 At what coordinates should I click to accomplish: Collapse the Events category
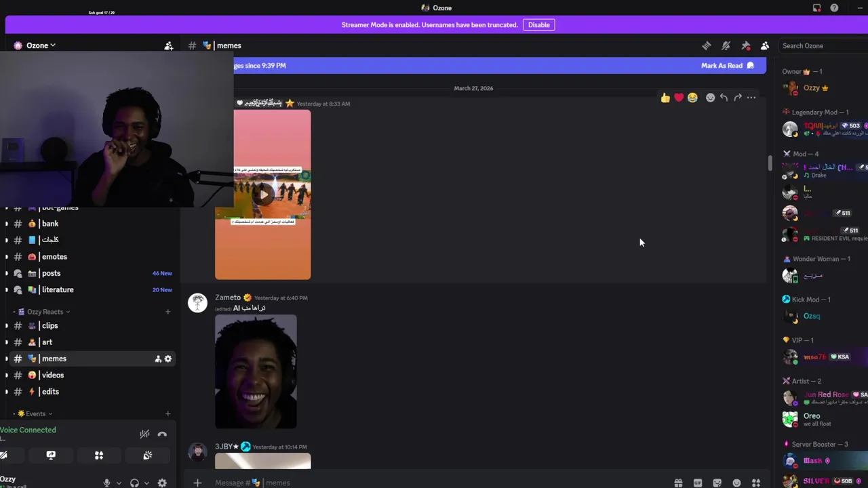(34, 413)
